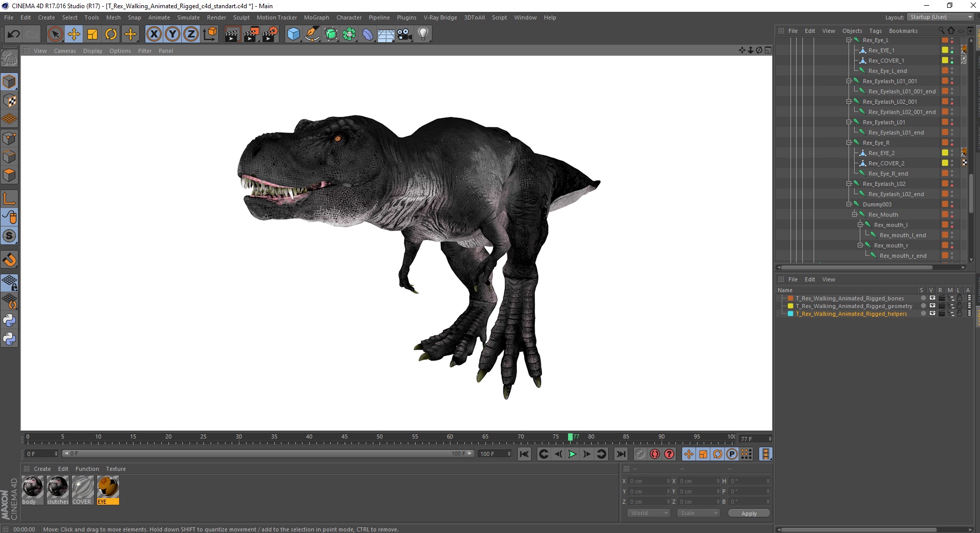Open material manager Texture menu

pyautogui.click(x=116, y=469)
